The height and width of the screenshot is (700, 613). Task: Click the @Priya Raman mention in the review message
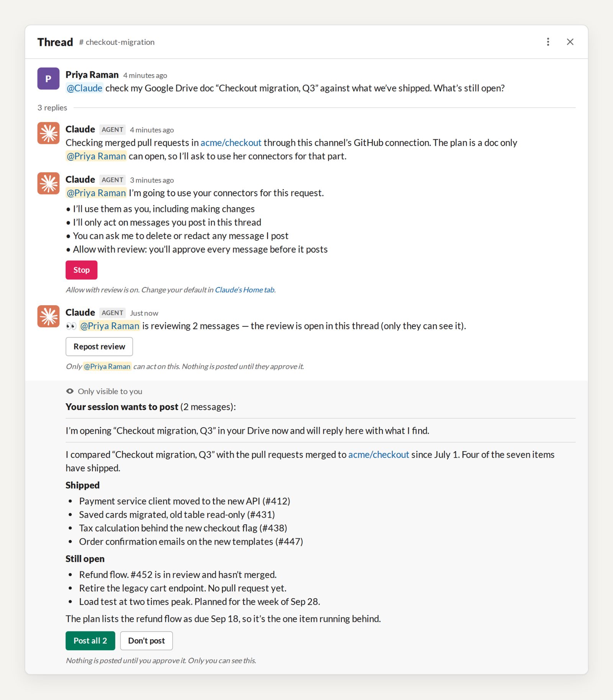coord(110,326)
